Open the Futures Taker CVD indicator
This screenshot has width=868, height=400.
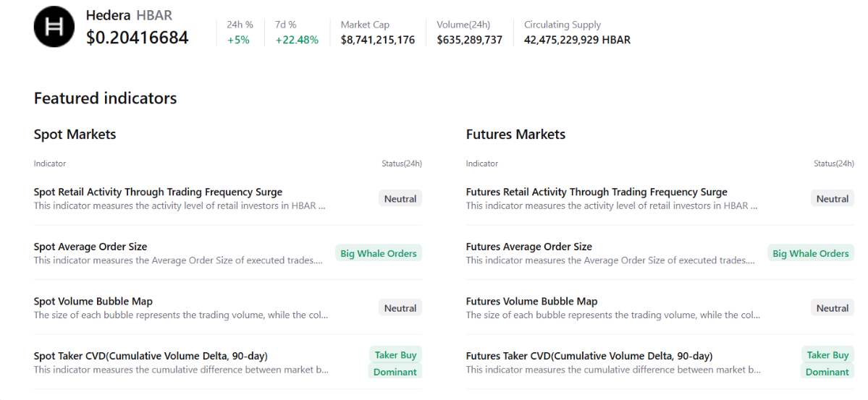589,356
